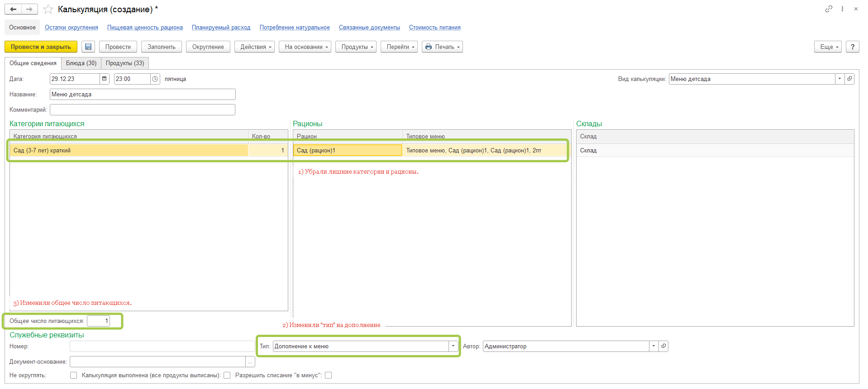Open the Автор item form icon

[x=663, y=346]
